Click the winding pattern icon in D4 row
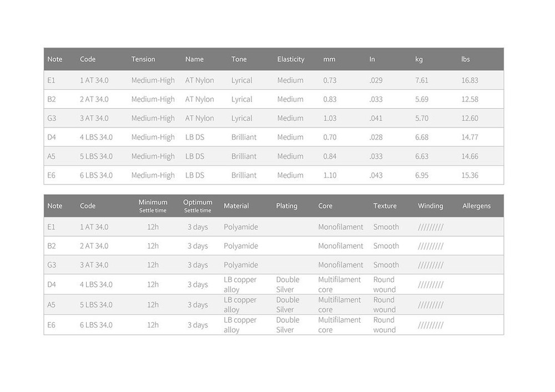Screen dimensions: 555x392 click(431, 284)
